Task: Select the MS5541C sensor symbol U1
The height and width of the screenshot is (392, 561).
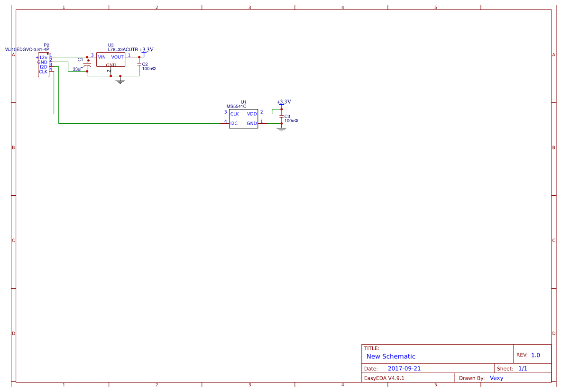Action: (x=244, y=119)
